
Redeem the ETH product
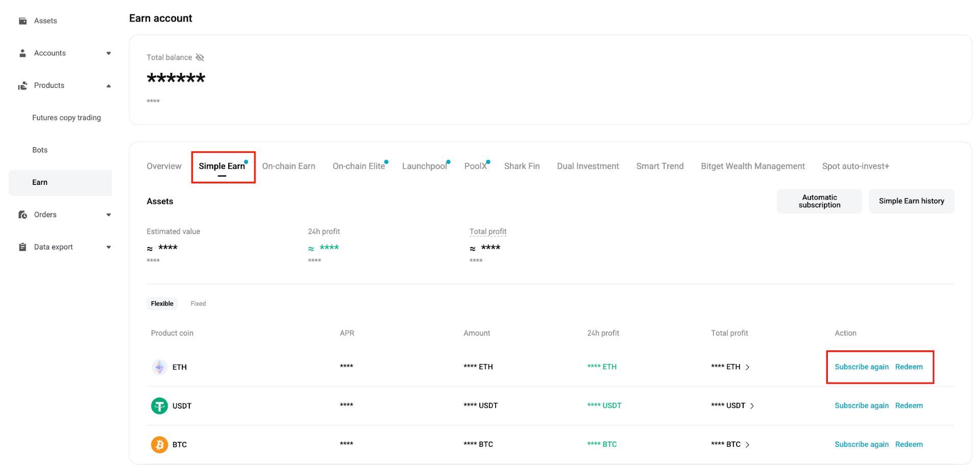909,367
